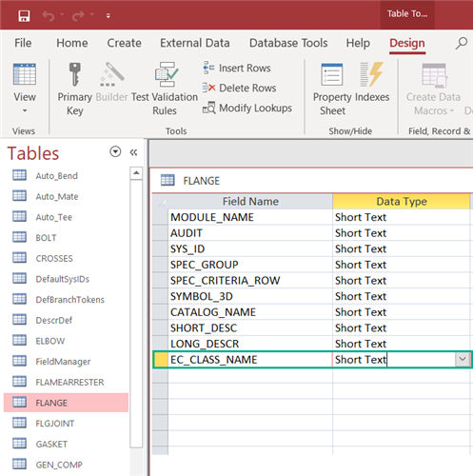Click Short Text type for SYS_ID row
The width and height of the screenshot is (473, 476).
[x=402, y=248]
